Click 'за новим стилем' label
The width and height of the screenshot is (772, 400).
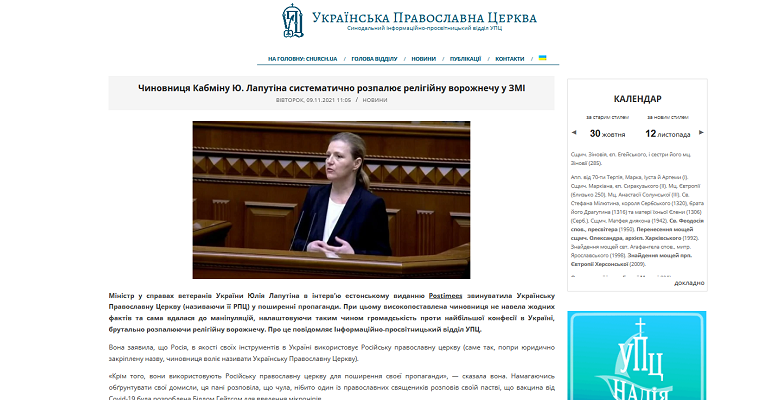(668, 117)
